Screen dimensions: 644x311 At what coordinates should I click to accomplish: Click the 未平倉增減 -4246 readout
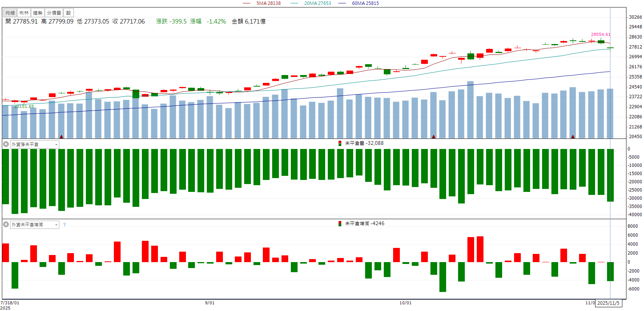[365, 224]
